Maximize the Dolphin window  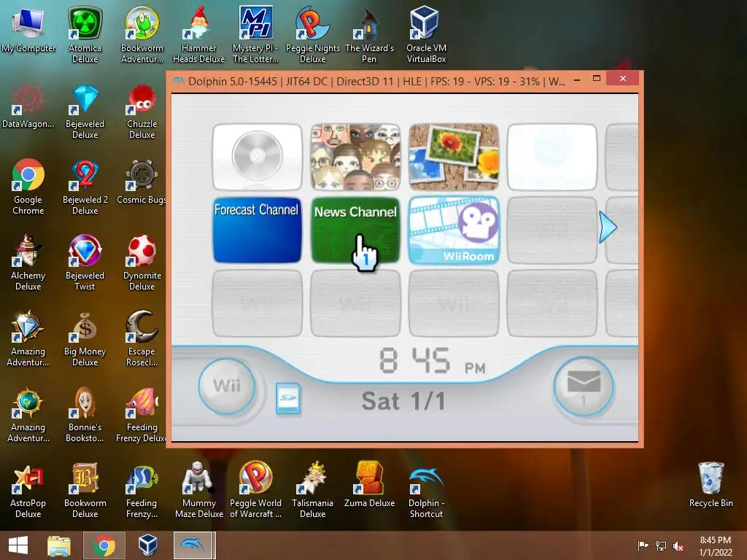point(597,79)
